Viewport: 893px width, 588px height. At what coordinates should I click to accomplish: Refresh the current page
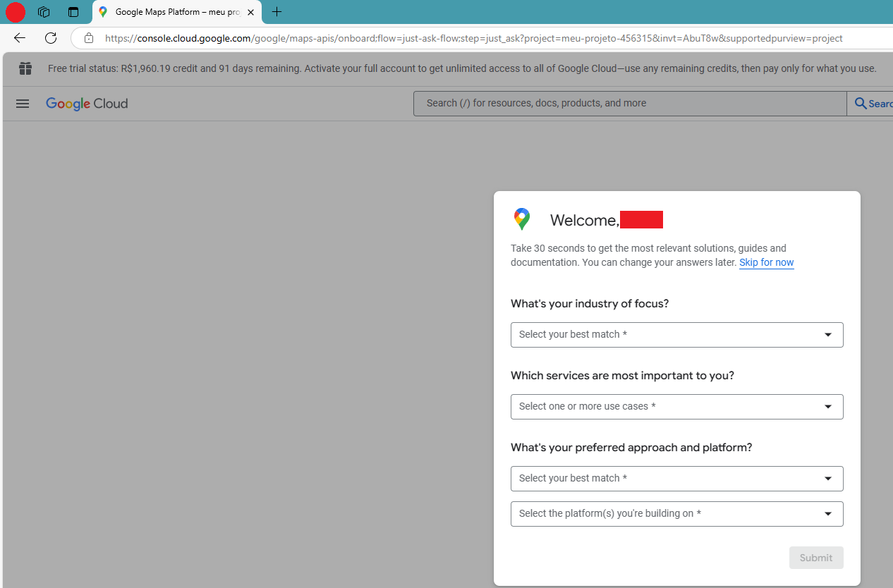[x=50, y=37]
